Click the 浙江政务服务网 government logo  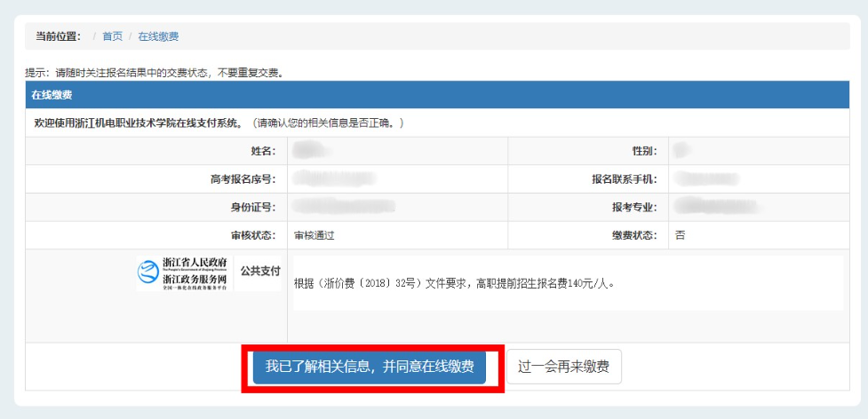pos(183,274)
